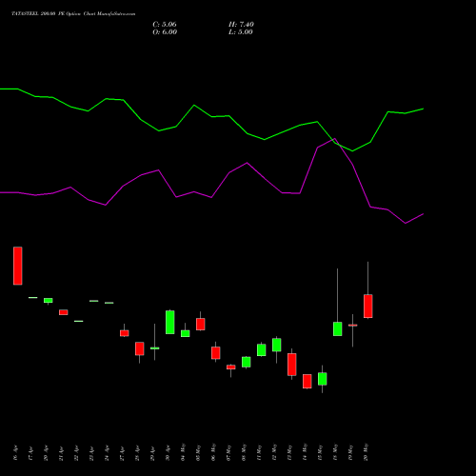Viewport: 476px width, 476px height.
Task: Click the TATASTEEL PE Option chart title
Action: pyautogui.click(x=73, y=14)
